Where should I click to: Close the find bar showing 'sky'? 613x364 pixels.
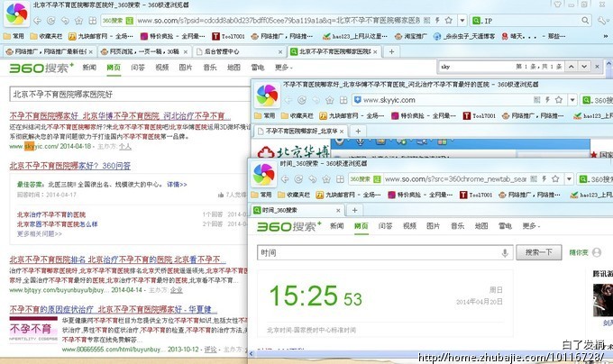tap(597, 67)
